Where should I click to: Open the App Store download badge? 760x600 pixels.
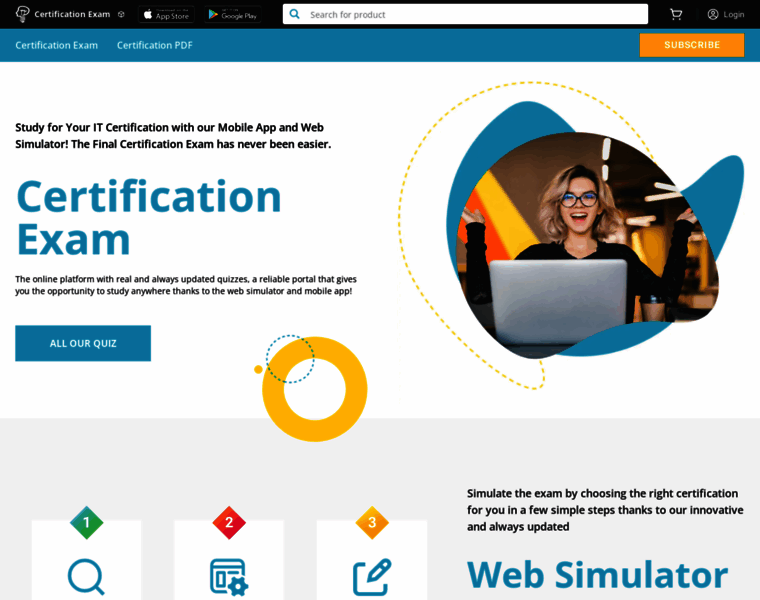point(166,14)
